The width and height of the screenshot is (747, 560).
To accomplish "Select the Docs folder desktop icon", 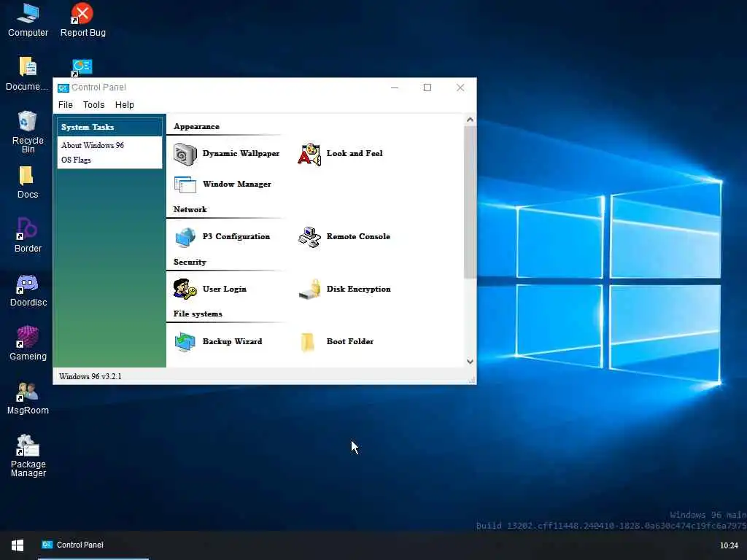I will click(x=28, y=182).
